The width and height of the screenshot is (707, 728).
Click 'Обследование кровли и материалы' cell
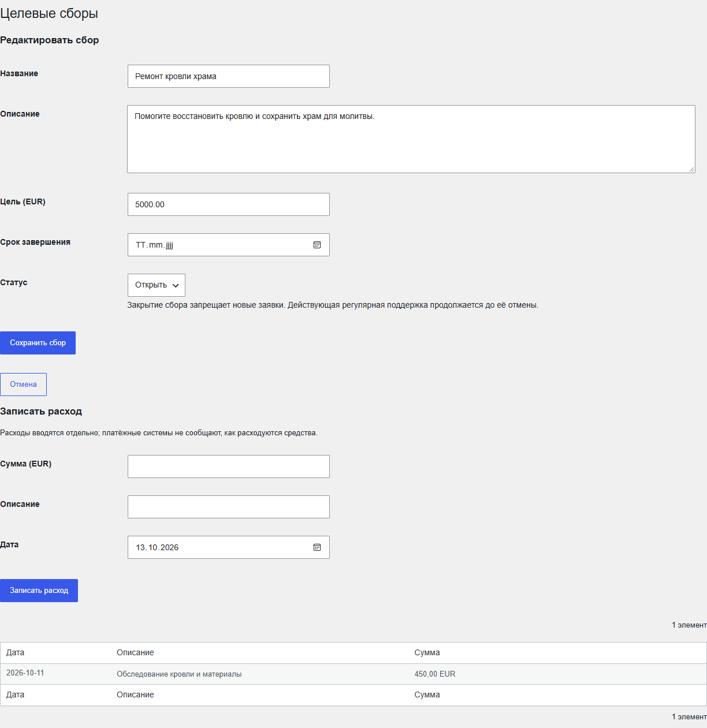pos(179,674)
